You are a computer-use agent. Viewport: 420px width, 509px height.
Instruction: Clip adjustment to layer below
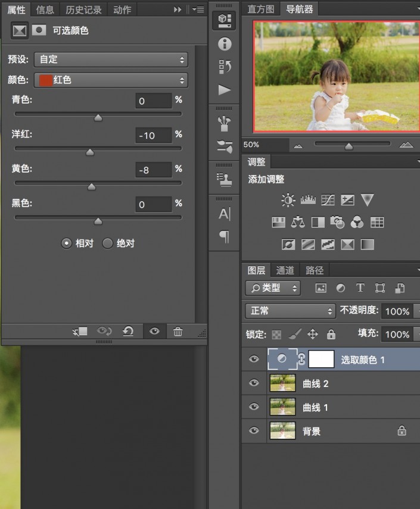pos(80,332)
